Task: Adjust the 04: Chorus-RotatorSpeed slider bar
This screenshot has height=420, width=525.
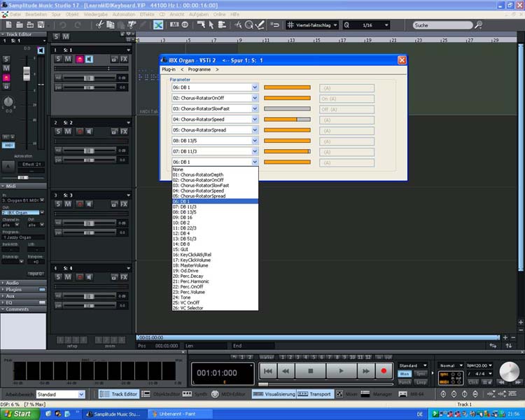Action: coord(287,119)
